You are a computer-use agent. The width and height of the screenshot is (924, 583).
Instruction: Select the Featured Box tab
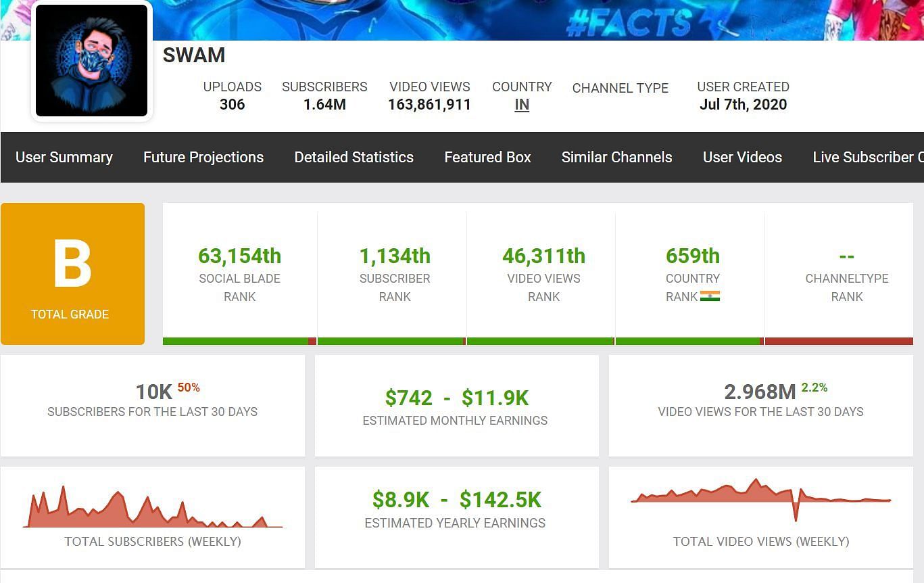(x=487, y=157)
